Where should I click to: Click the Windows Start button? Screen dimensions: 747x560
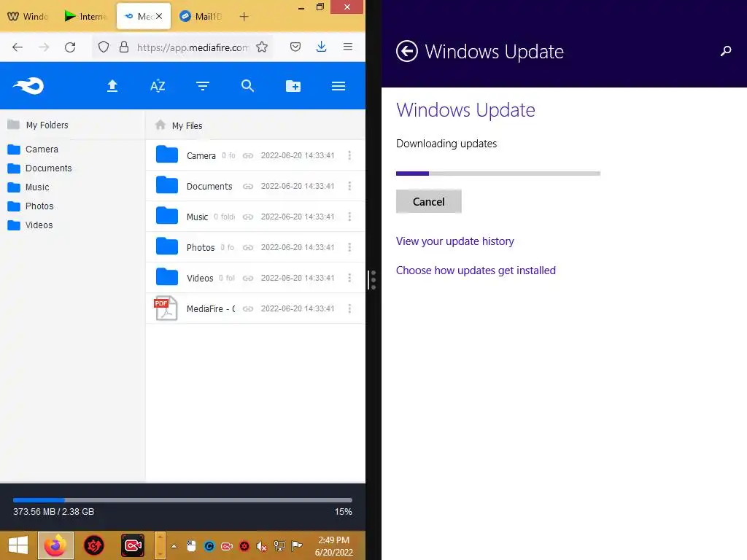pyautogui.click(x=18, y=545)
